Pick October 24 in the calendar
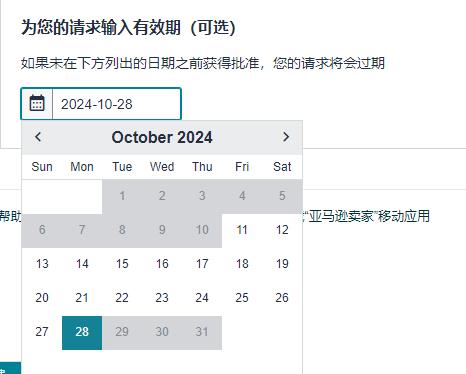 pos(202,298)
